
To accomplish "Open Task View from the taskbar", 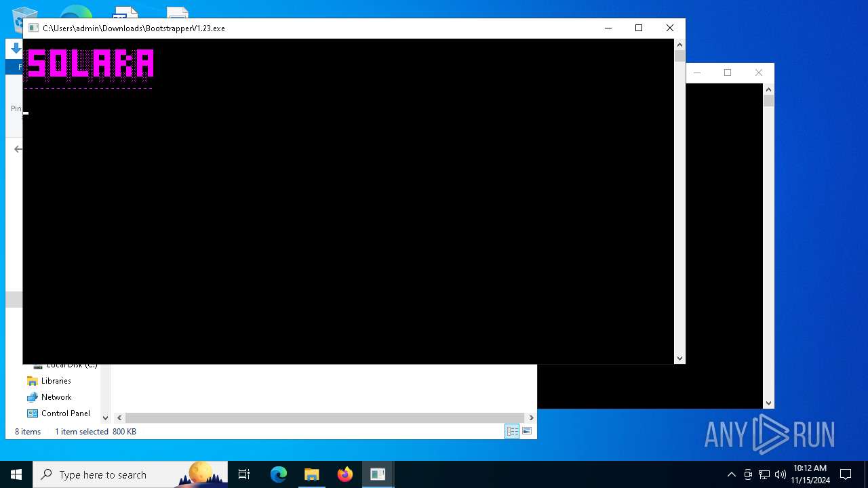I will 244,474.
